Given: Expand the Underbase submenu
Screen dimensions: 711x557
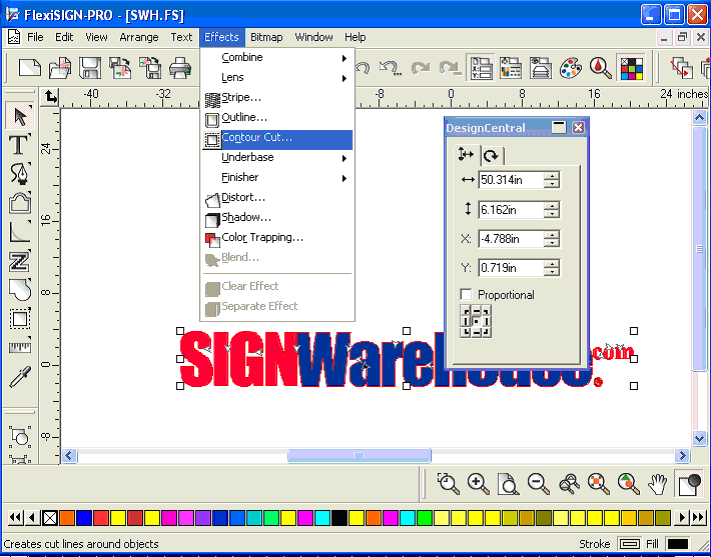Looking at the screenshot, I should (277, 157).
